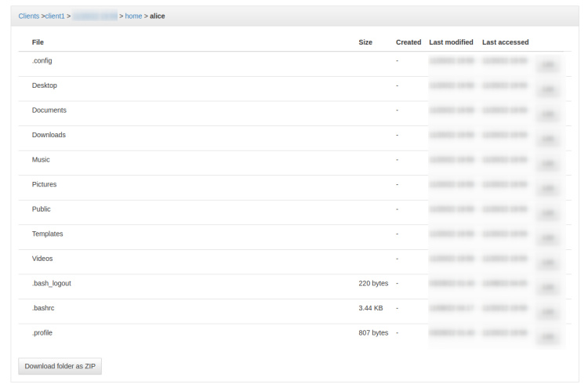
Task: Select the .profile file
Action: (42, 333)
